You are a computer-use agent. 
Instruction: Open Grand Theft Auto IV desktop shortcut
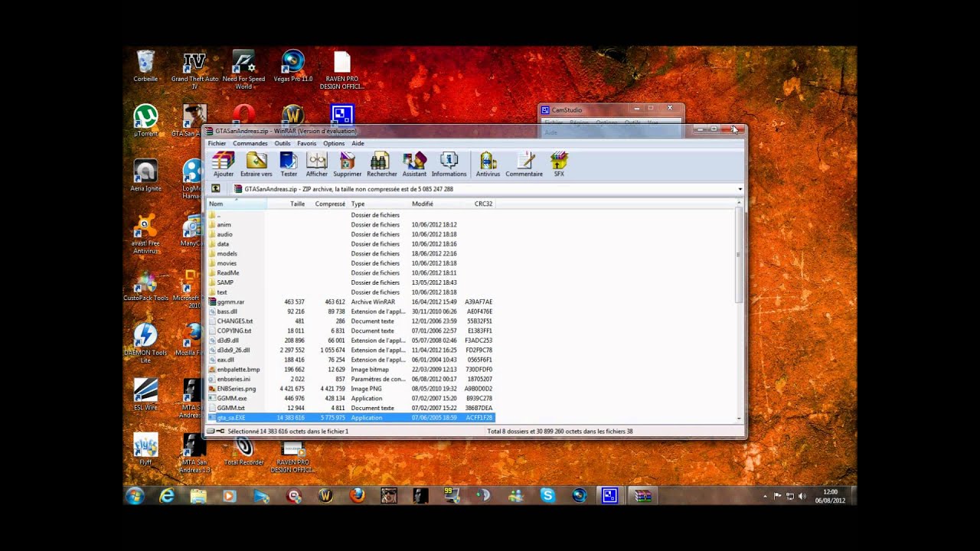[x=194, y=70]
